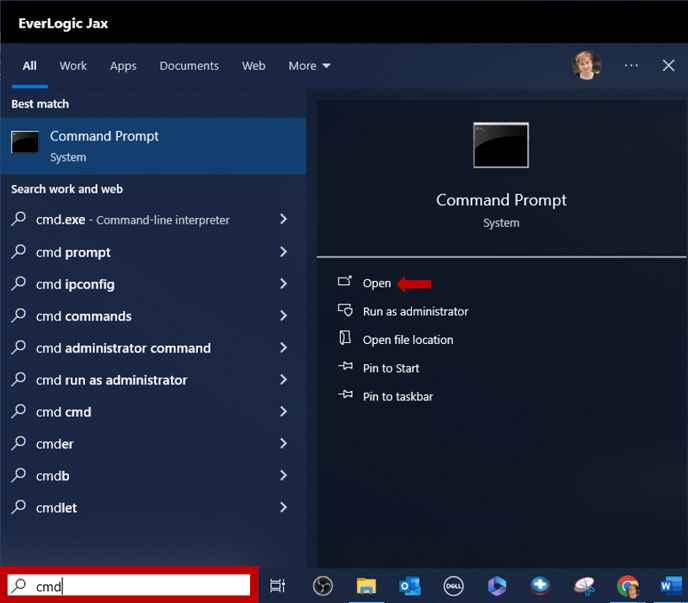Click the blue plus taskbar icon

pos(540,585)
